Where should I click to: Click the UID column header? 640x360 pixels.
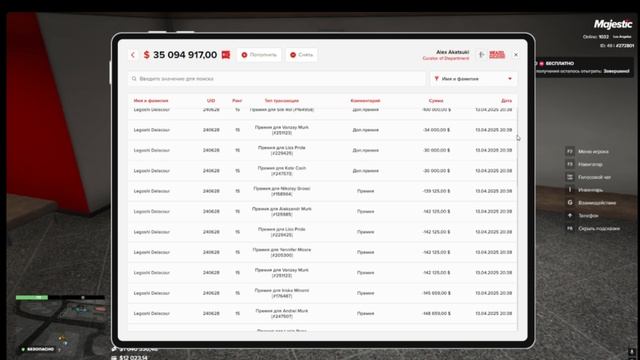(x=211, y=100)
